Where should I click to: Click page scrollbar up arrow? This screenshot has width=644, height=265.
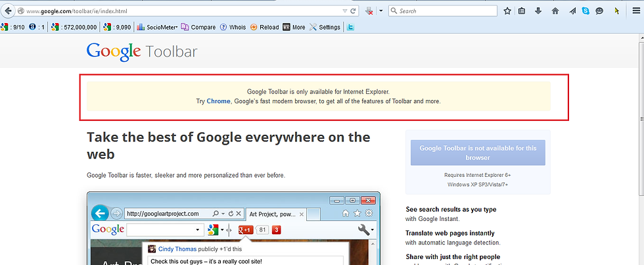pyautogui.click(x=641, y=37)
